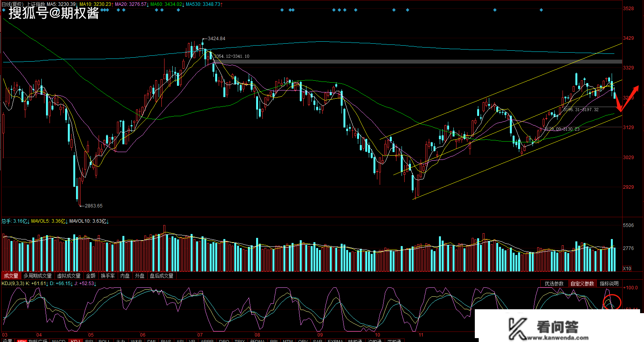Select the BOLL indicator tab
This screenshot has height=342, width=644.
tap(104, 340)
